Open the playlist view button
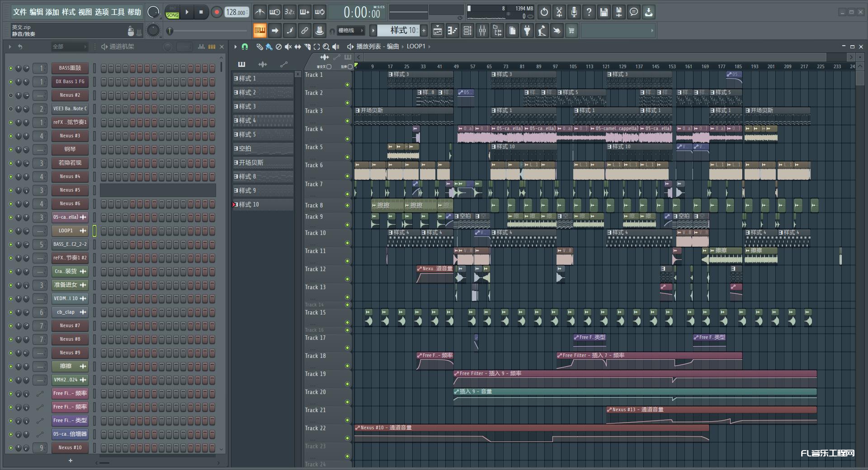This screenshot has height=470, width=868. pyautogui.click(x=438, y=31)
